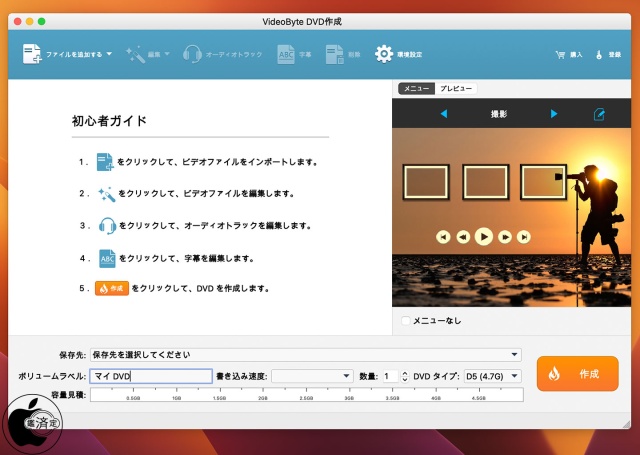Click the オーディオトラック label in toolbar

(233, 54)
